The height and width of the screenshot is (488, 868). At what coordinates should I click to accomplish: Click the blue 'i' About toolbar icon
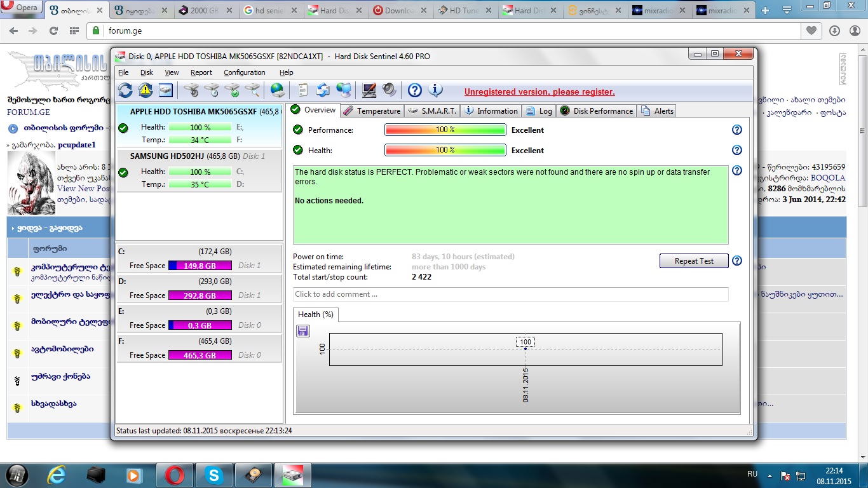click(x=435, y=90)
